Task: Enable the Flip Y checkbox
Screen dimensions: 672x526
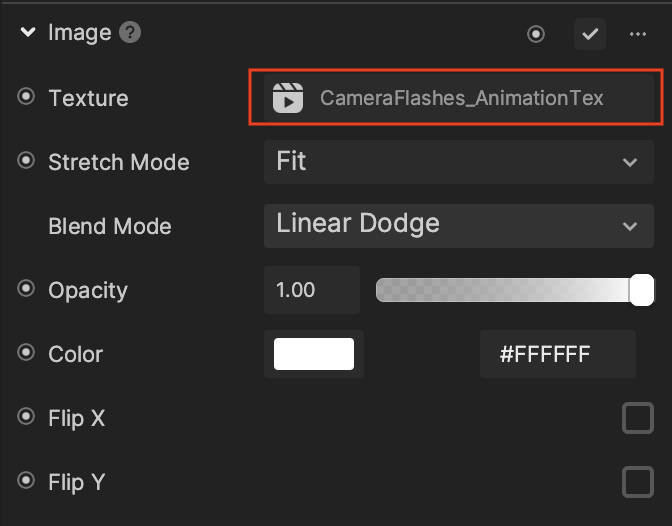Action: (638, 482)
